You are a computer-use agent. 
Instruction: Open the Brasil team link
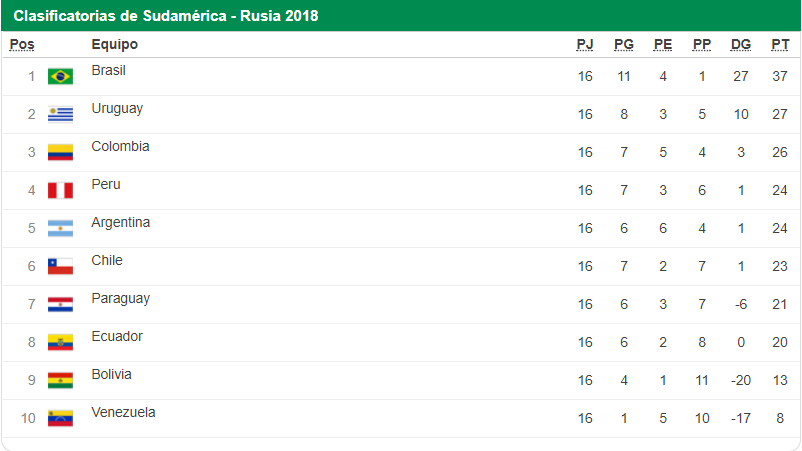pos(108,71)
